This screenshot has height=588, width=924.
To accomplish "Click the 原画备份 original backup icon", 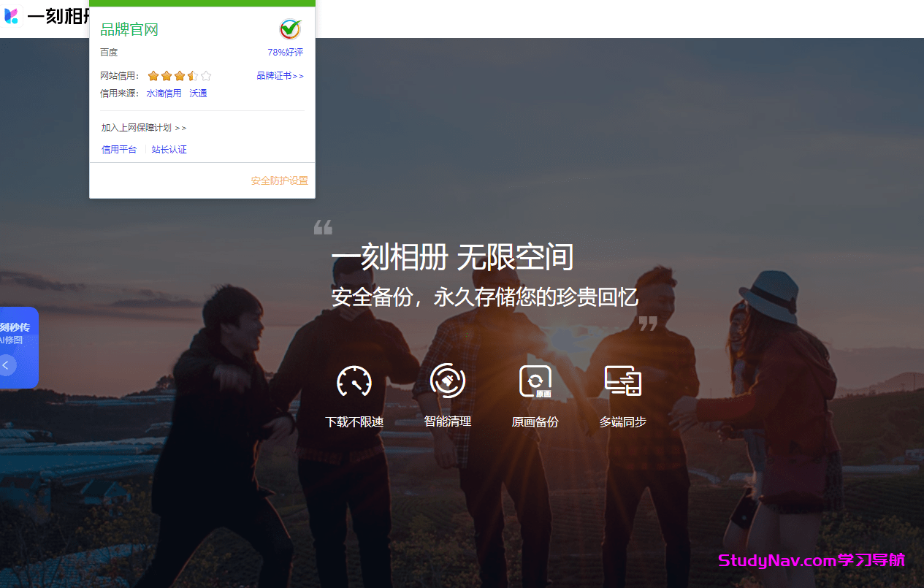I will click(x=535, y=381).
